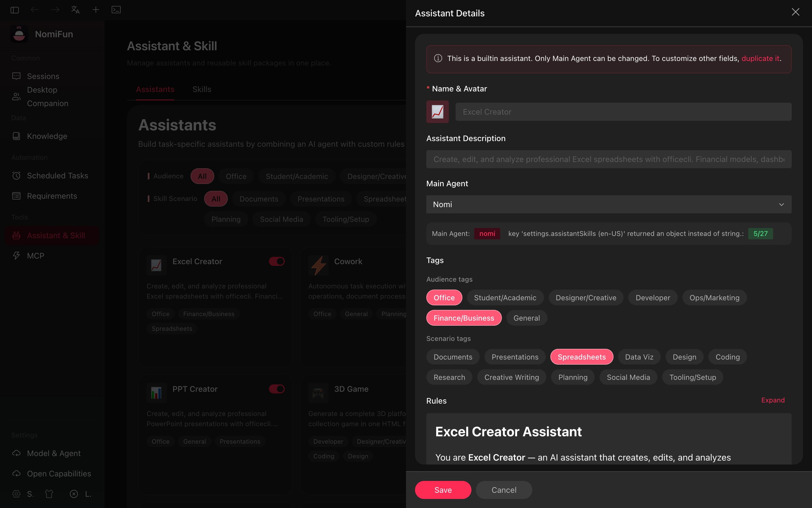Viewport: 812px width, 508px height.
Task: Click Excel Creator card chart icon
Action: (156, 265)
